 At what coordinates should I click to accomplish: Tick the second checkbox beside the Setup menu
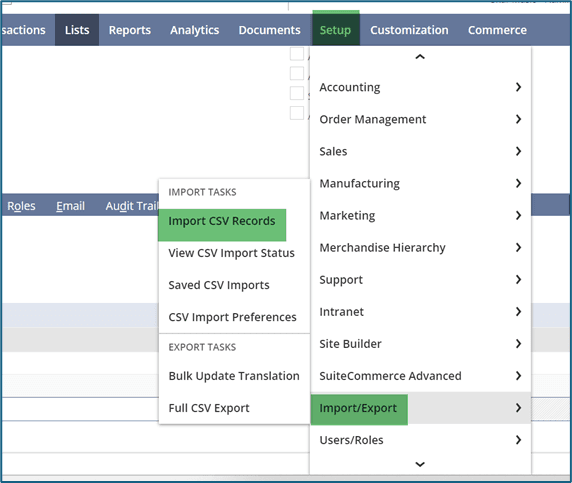(x=297, y=73)
